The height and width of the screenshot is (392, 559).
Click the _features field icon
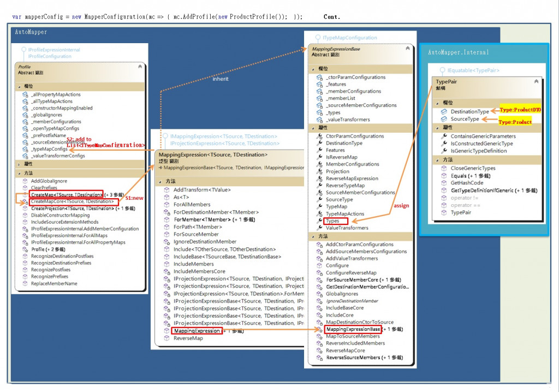[319, 85]
